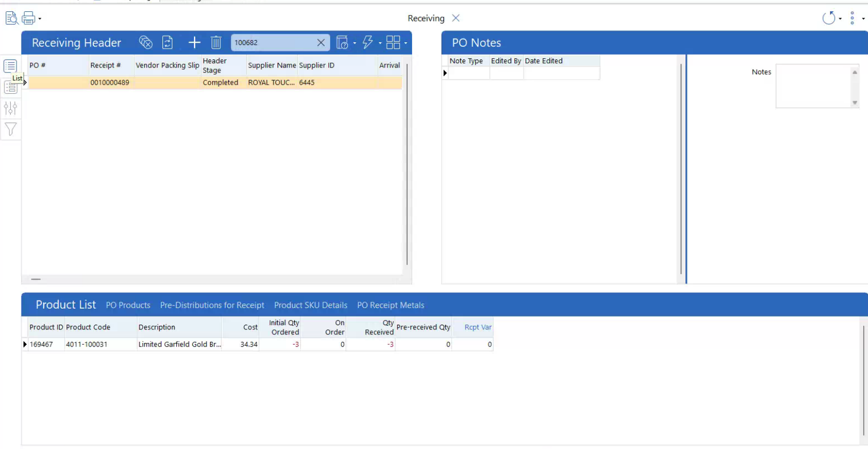Screen dimensions: 868x449
Task: Open the funnel filter sidebar icon
Action: pyautogui.click(x=10, y=129)
